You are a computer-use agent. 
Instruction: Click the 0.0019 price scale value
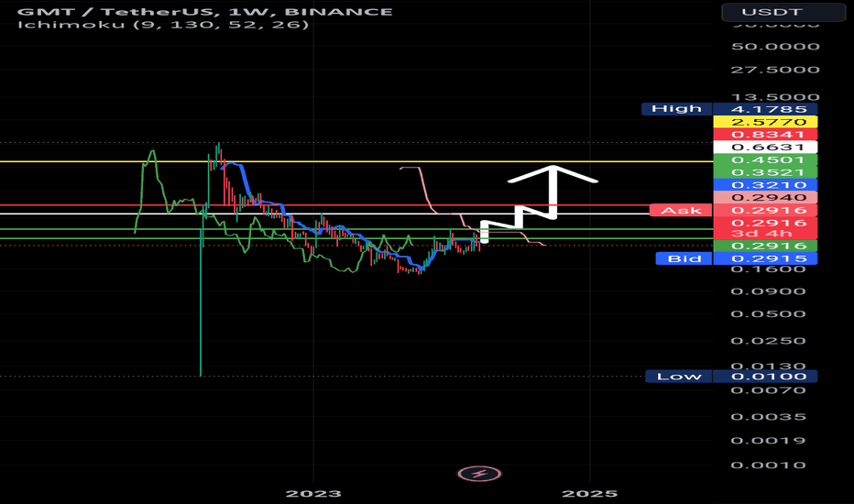pos(769,440)
